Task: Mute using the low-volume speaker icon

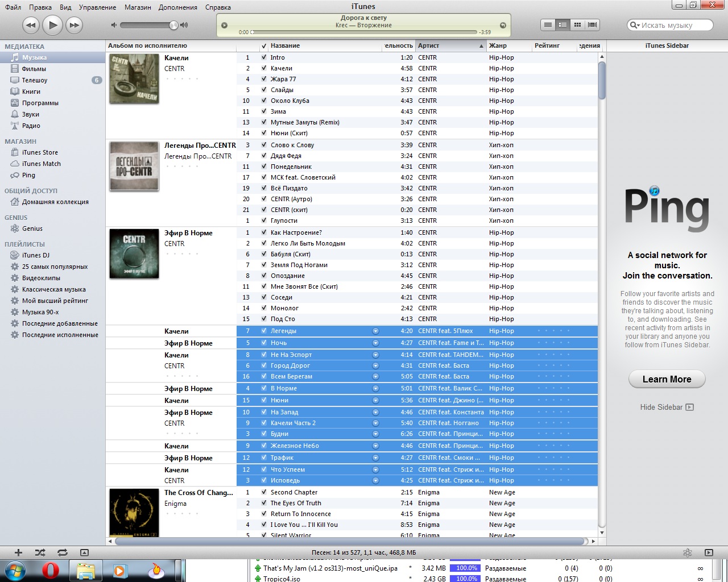Action: point(114,25)
